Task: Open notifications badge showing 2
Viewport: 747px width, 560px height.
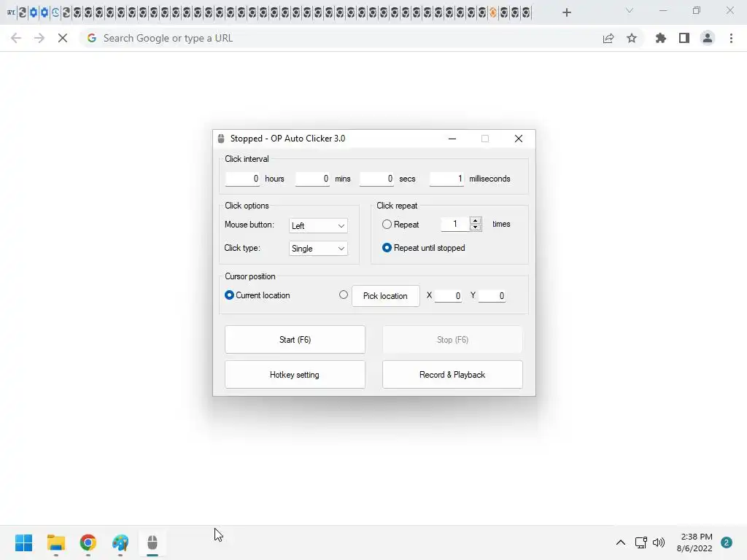Action: (727, 542)
